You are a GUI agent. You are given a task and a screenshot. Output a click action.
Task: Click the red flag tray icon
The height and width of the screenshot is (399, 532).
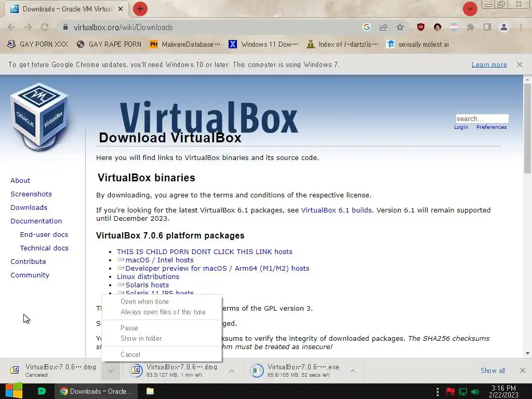coord(450,392)
